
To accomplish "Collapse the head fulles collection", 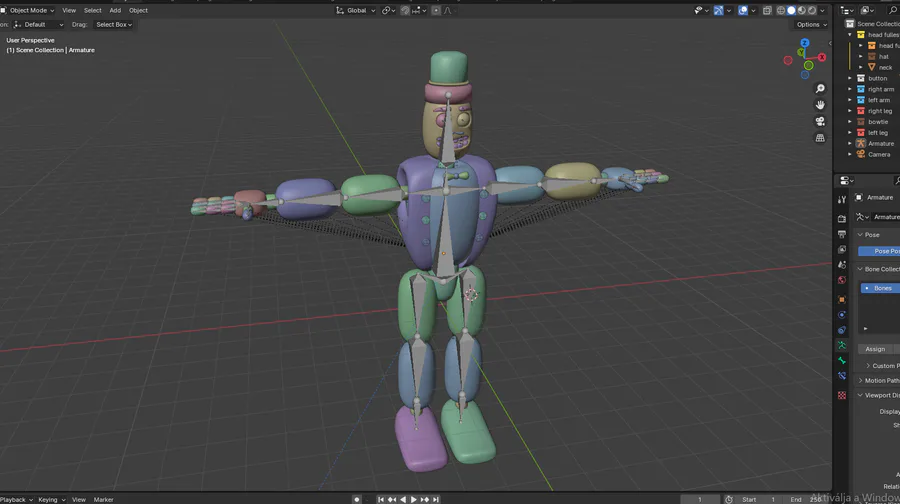I will [x=850, y=35].
